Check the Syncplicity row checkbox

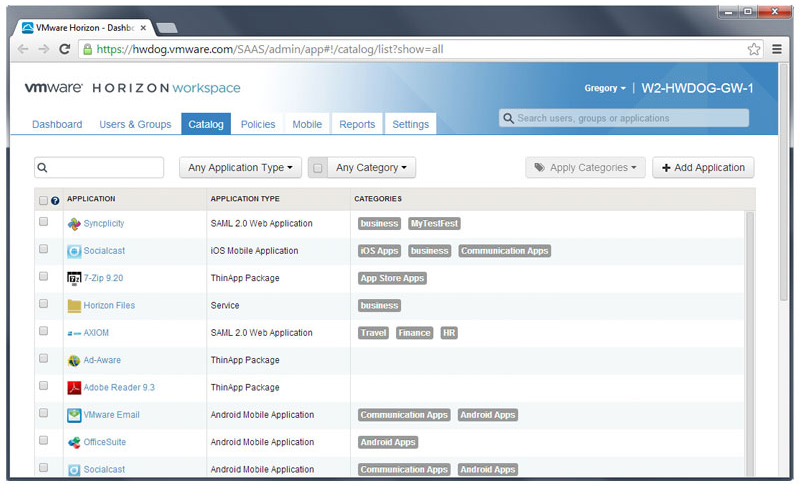[43, 222]
